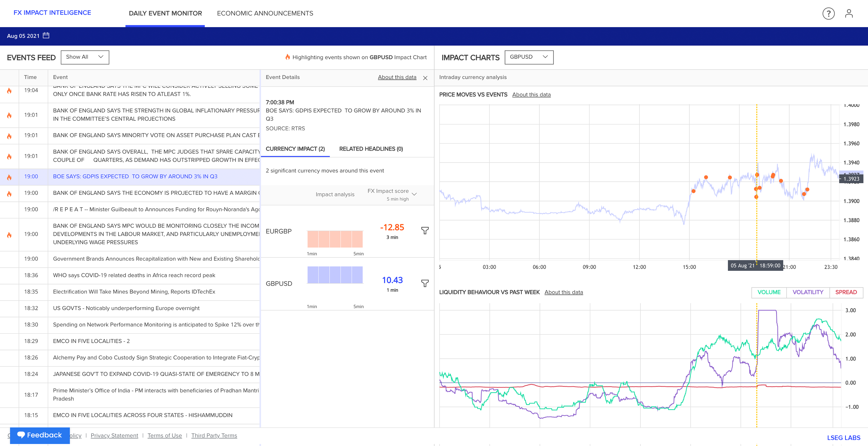868x446 pixels.
Task: Click the 1.3923 current price marker
Action: (x=851, y=179)
